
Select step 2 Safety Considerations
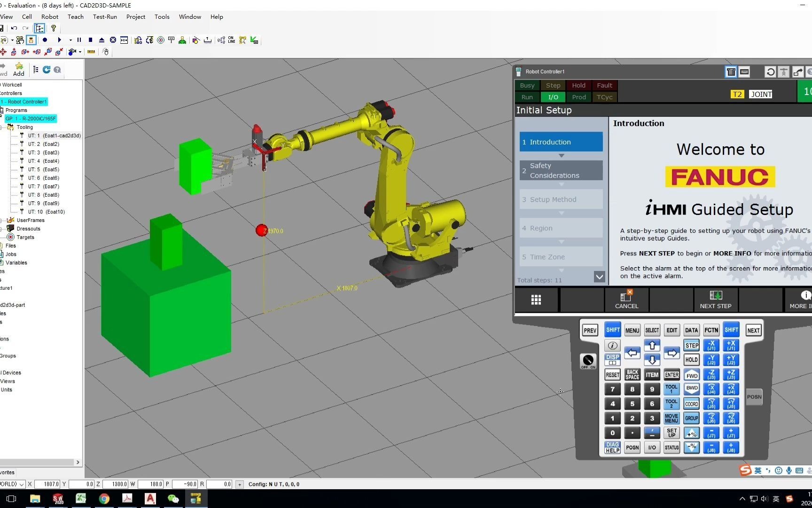click(561, 170)
